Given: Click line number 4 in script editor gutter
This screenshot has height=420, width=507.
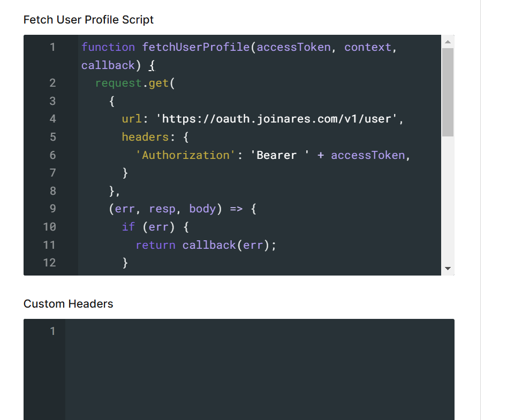Looking at the screenshot, I should (x=52, y=119).
